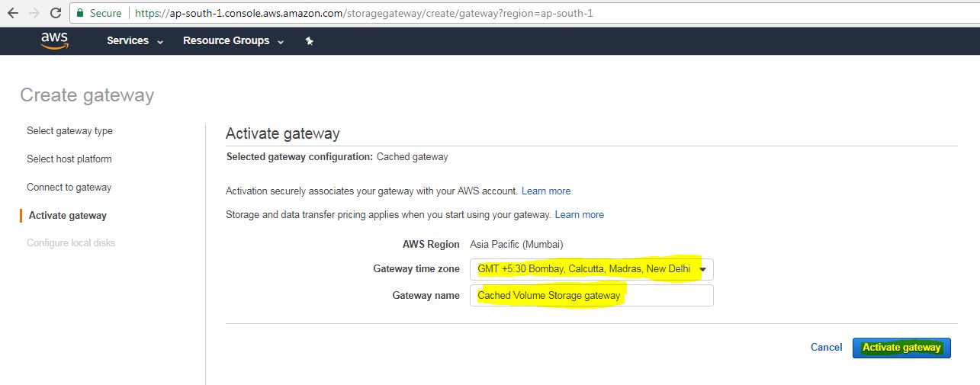Click the AWS logo in the header
The image size is (980, 385).
[55, 40]
